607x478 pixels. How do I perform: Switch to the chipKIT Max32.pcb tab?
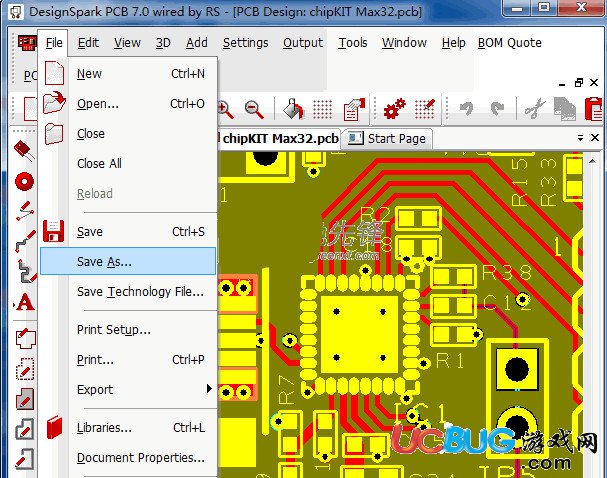tap(279, 139)
